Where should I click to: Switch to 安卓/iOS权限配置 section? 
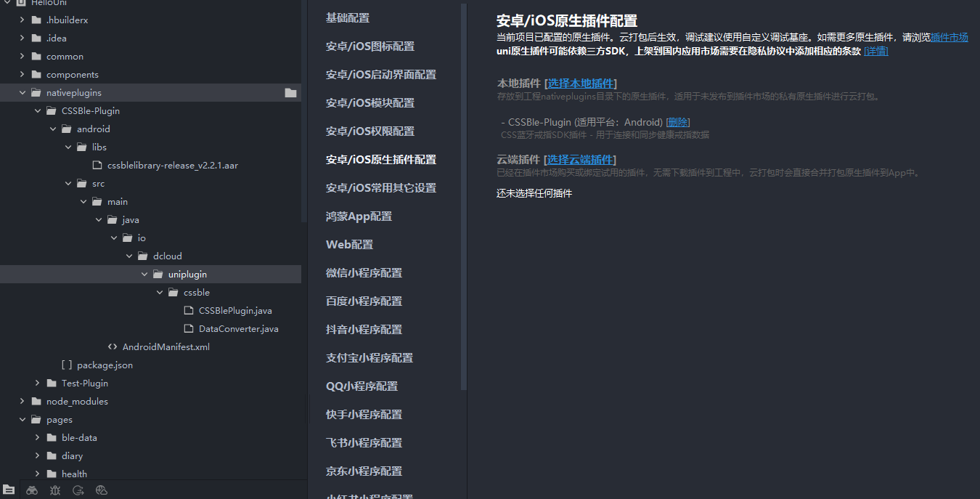point(369,131)
